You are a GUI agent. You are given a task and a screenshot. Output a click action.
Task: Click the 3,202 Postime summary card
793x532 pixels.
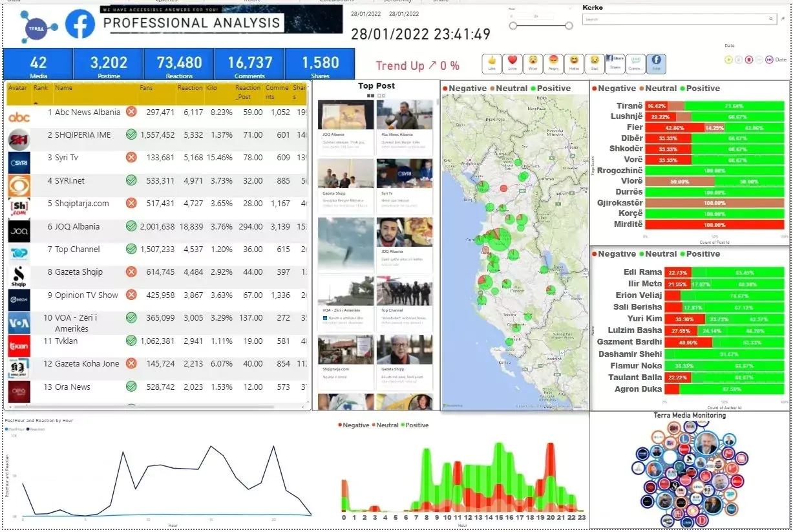point(109,64)
